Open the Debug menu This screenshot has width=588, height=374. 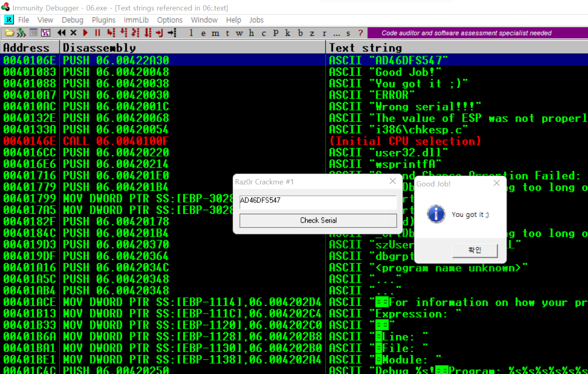(x=73, y=20)
